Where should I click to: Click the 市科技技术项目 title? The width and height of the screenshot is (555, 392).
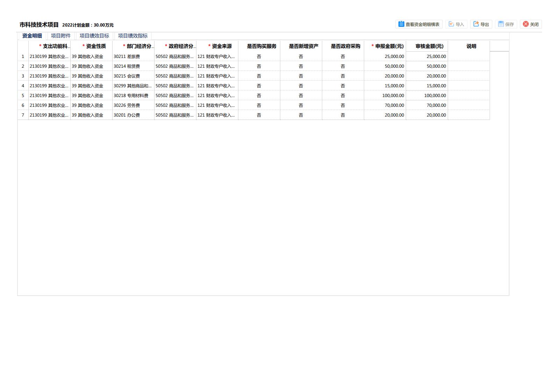39,24
